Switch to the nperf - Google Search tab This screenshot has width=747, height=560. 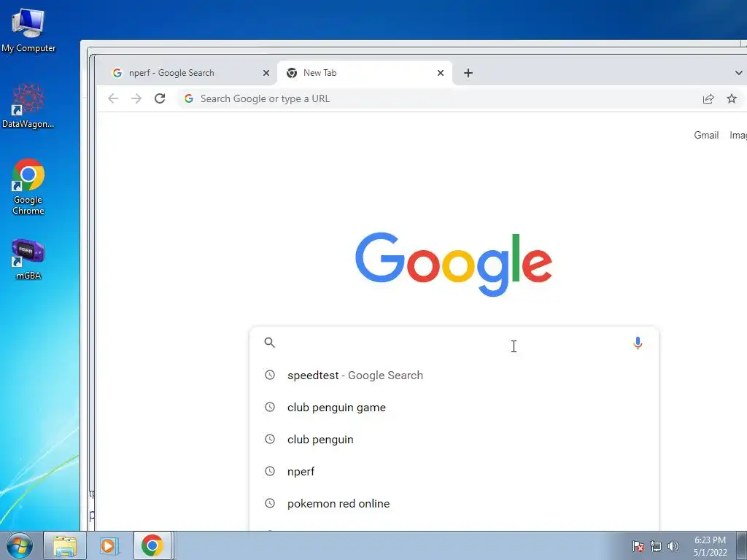coord(187,73)
